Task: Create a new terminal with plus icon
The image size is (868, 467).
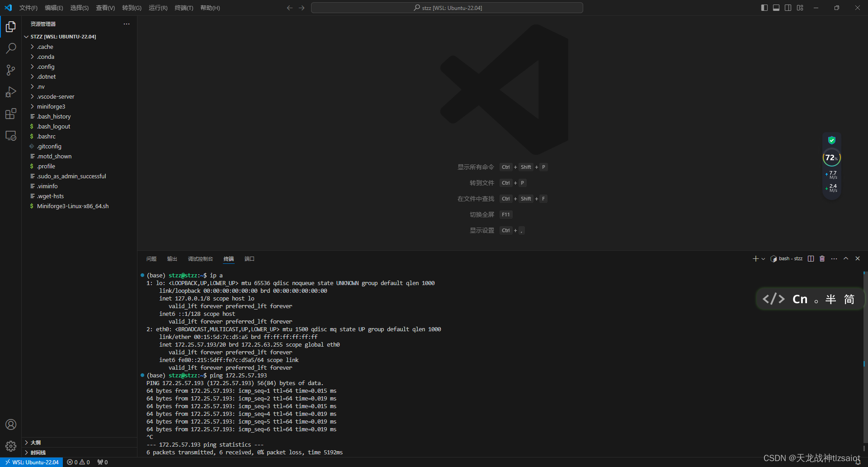Action: tap(755, 259)
